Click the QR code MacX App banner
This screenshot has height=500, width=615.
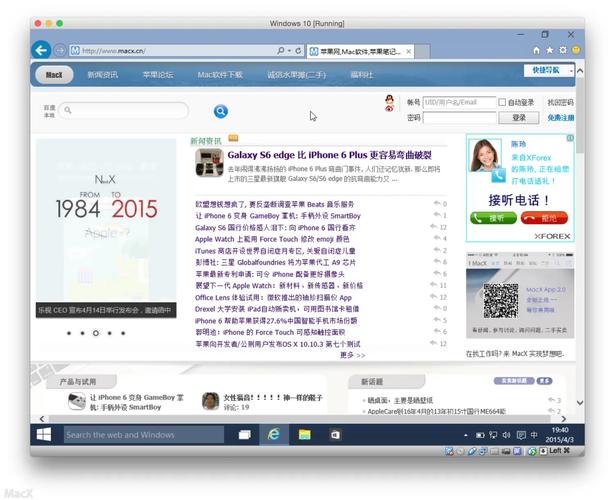[x=520, y=295]
